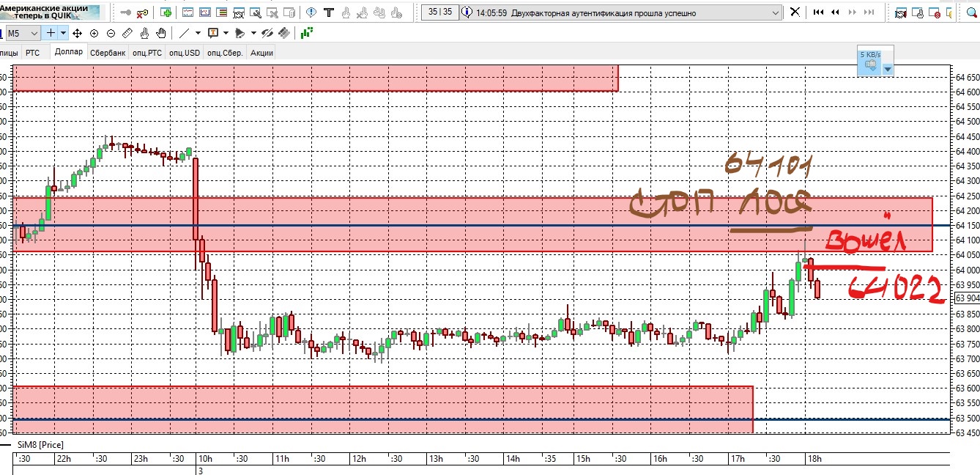The width and height of the screenshot is (980, 475).
Task: Select the pointing hand tool
Action: coord(144,33)
